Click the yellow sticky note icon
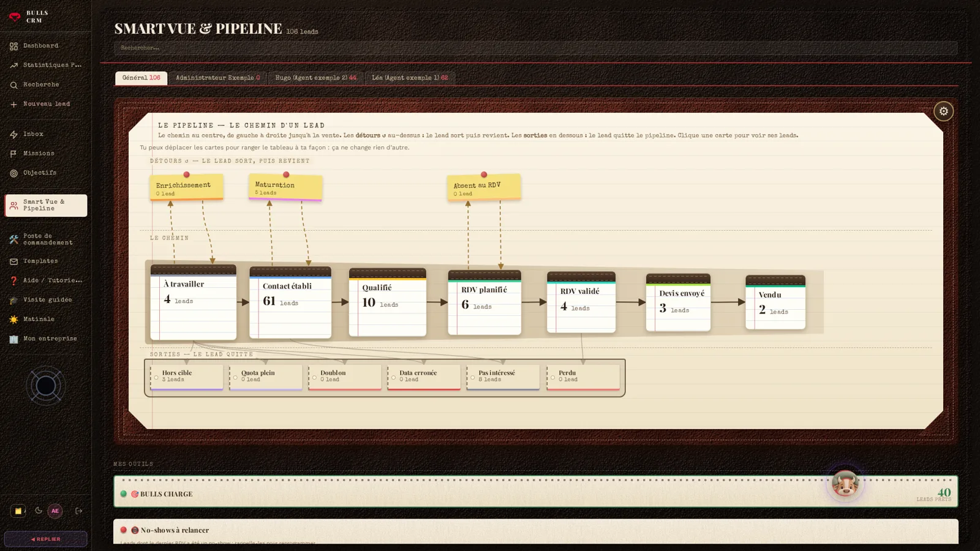Image resolution: width=980 pixels, height=551 pixels. click(x=18, y=511)
